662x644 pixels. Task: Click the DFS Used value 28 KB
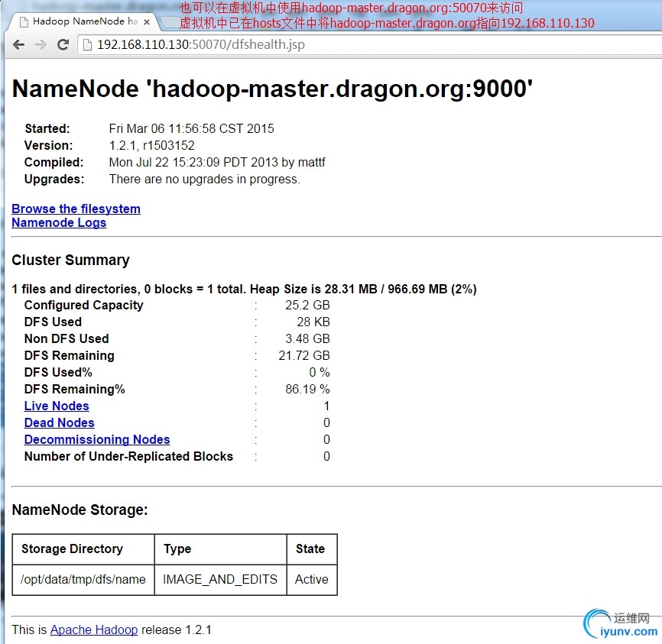(313, 322)
